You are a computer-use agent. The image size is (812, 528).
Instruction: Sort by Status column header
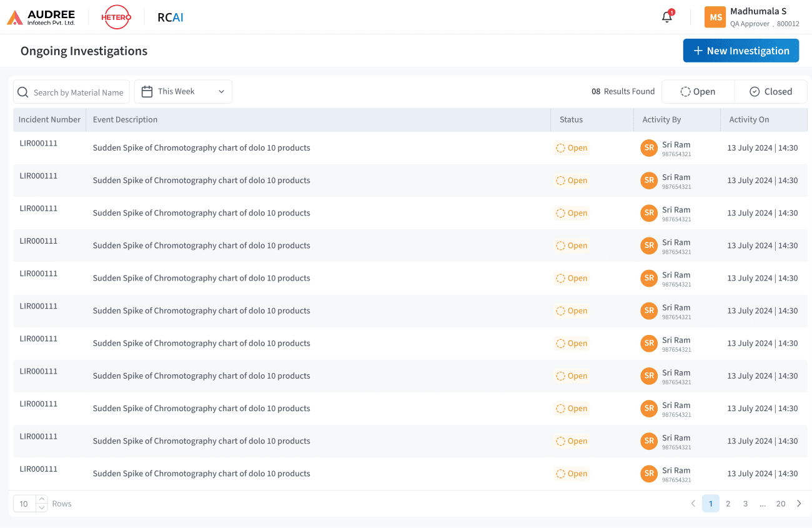pyautogui.click(x=592, y=120)
